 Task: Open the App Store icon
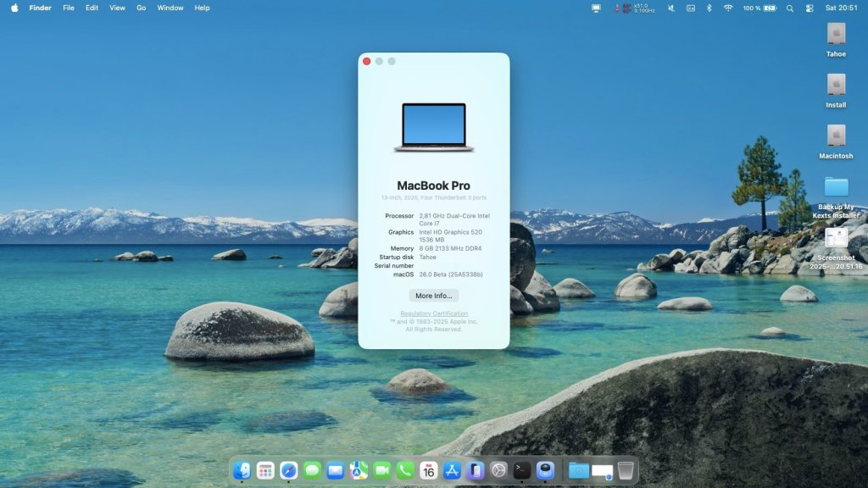coord(452,470)
